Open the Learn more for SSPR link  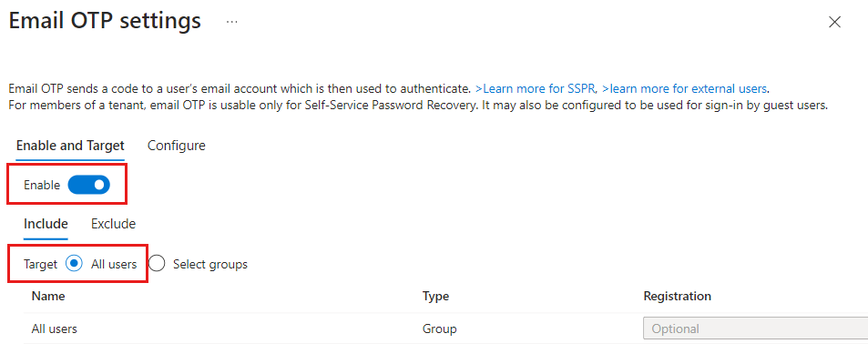click(x=536, y=88)
